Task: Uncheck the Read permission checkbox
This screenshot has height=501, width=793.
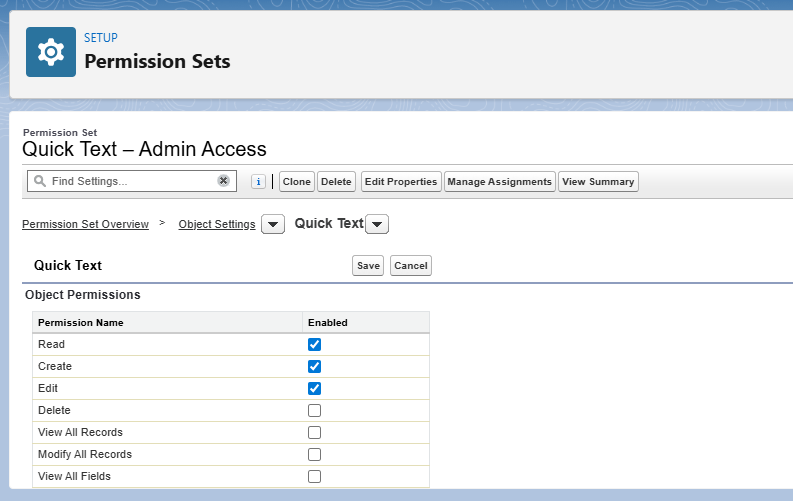Action: 314,344
